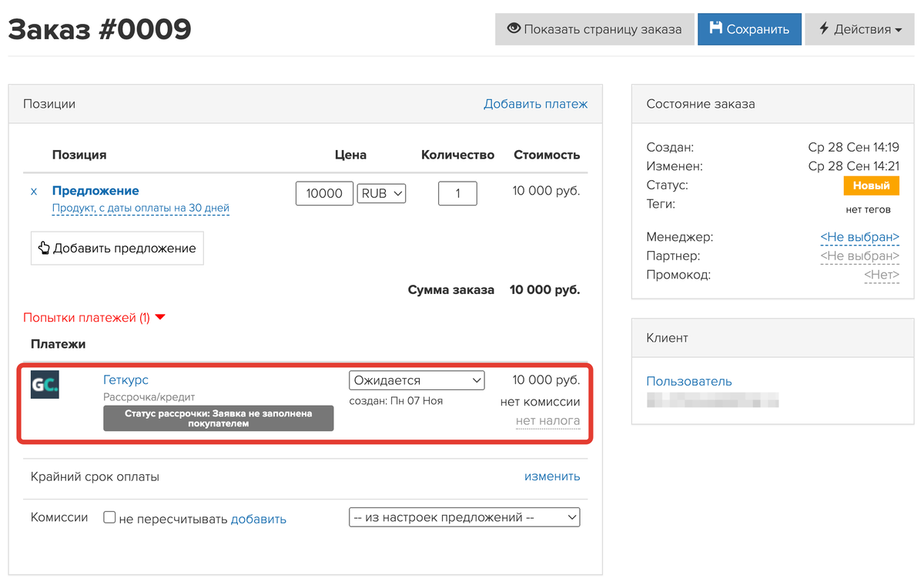Click the eye icon in Показать страницу заказа
This screenshot has height=578, width=924.
pos(514,28)
